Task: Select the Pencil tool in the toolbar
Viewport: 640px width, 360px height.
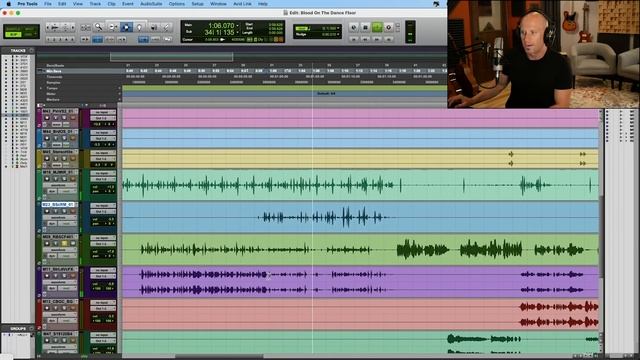Action: 166,27
